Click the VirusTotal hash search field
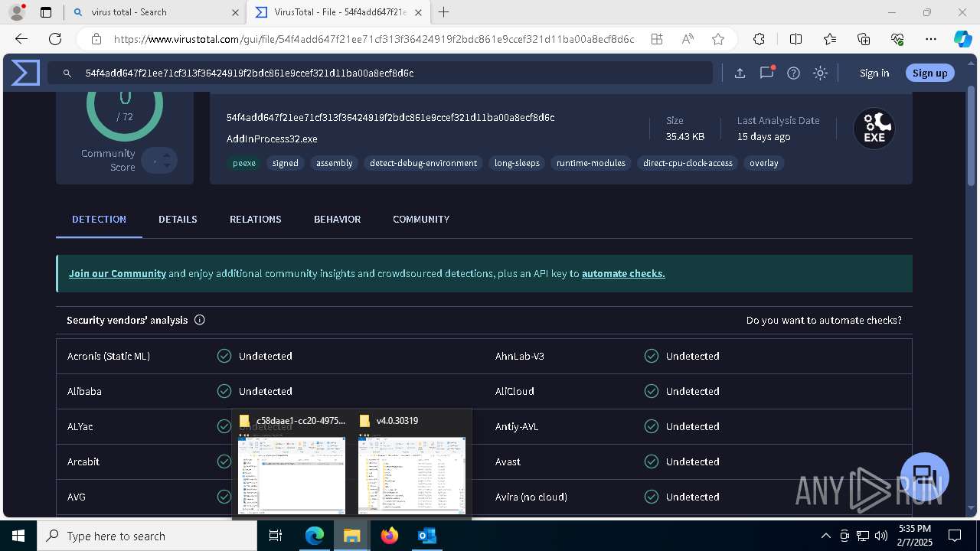Viewport: 980px width, 551px height. click(380, 73)
